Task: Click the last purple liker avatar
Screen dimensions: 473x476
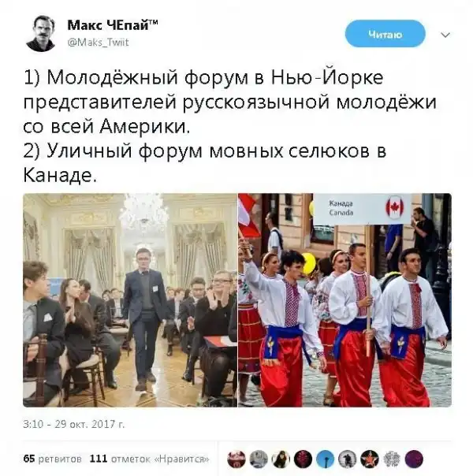Action: [414, 459]
